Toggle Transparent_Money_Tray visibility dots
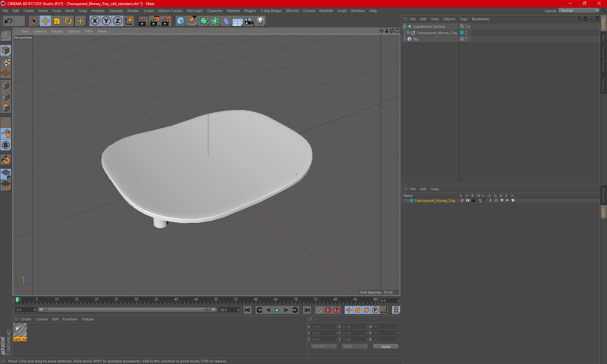 pos(466,33)
